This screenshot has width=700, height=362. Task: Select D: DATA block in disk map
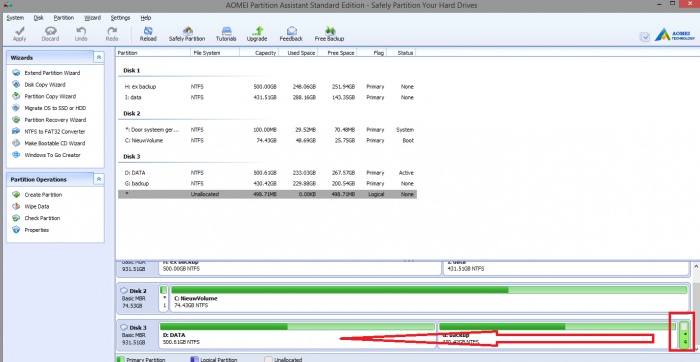click(x=297, y=335)
